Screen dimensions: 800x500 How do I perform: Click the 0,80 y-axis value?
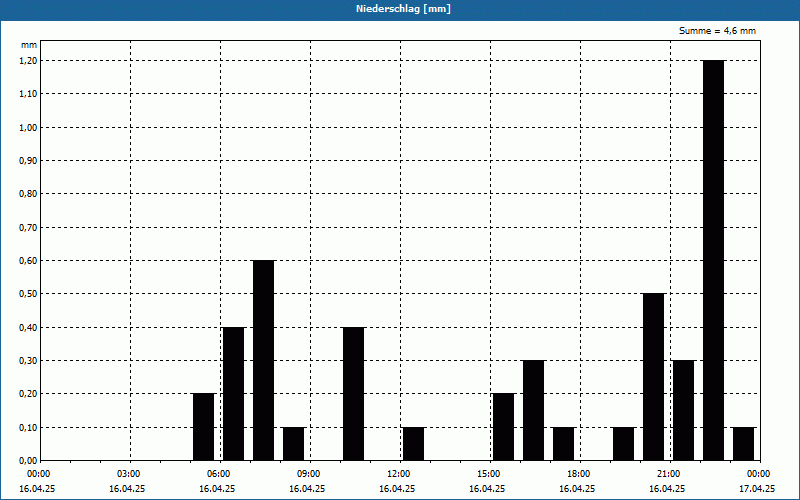coord(28,194)
